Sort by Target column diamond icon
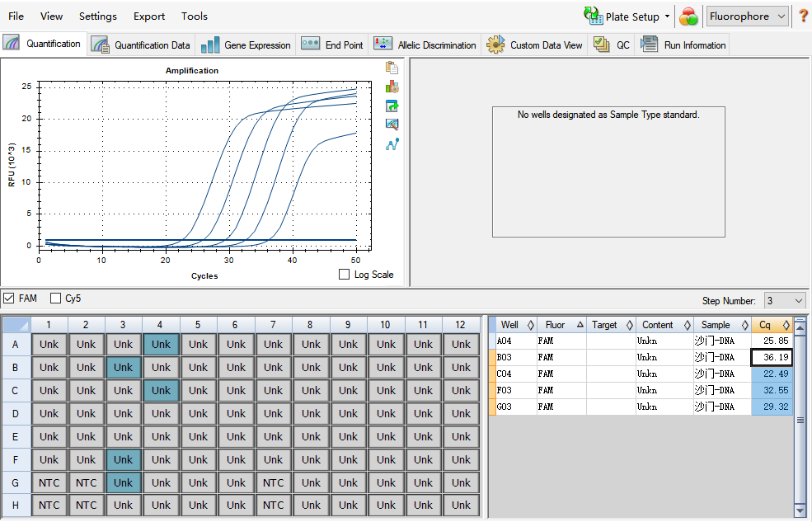 coord(629,325)
